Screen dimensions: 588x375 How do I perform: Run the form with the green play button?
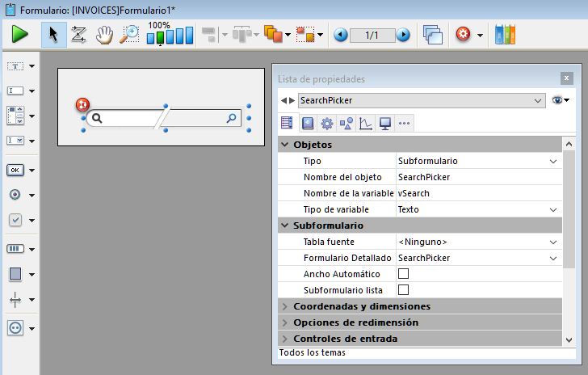pyautogui.click(x=20, y=35)
